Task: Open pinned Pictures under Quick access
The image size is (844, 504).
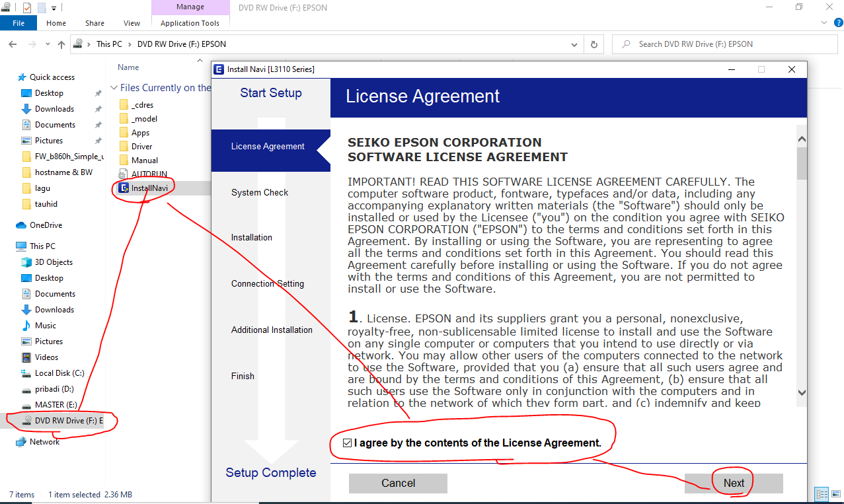Action: [x=49, y=141]
